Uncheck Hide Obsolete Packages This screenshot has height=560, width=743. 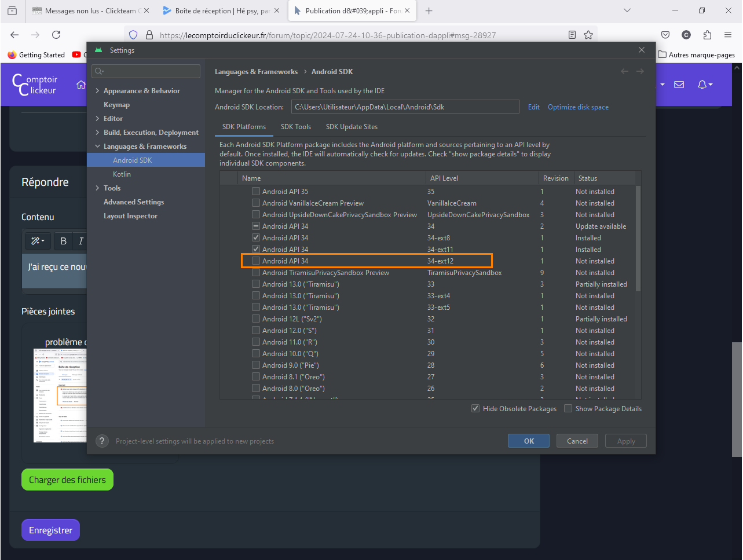point(475,409)
